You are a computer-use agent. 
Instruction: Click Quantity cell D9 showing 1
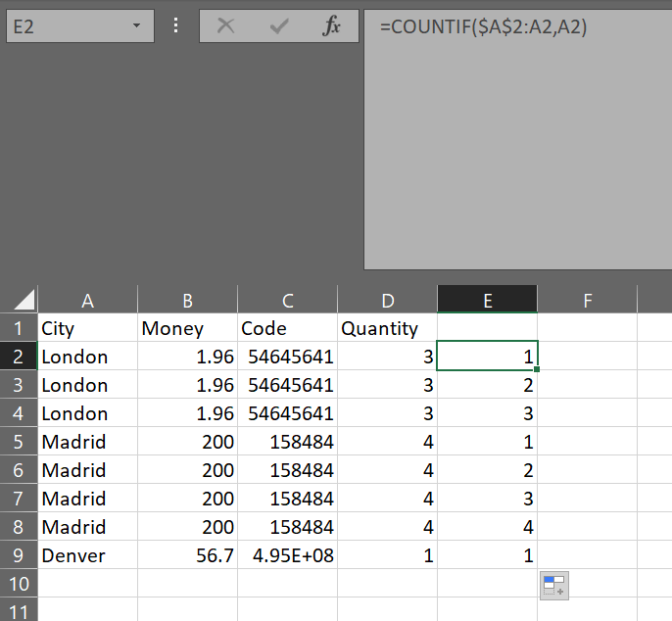click(388, 554)
